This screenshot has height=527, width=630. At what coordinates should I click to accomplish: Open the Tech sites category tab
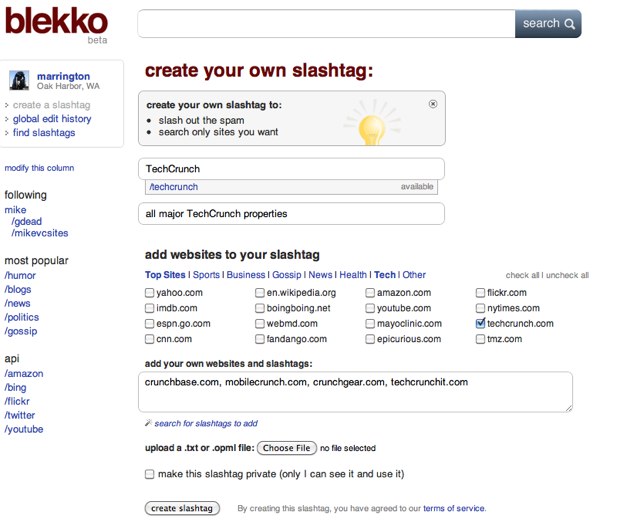385,275
